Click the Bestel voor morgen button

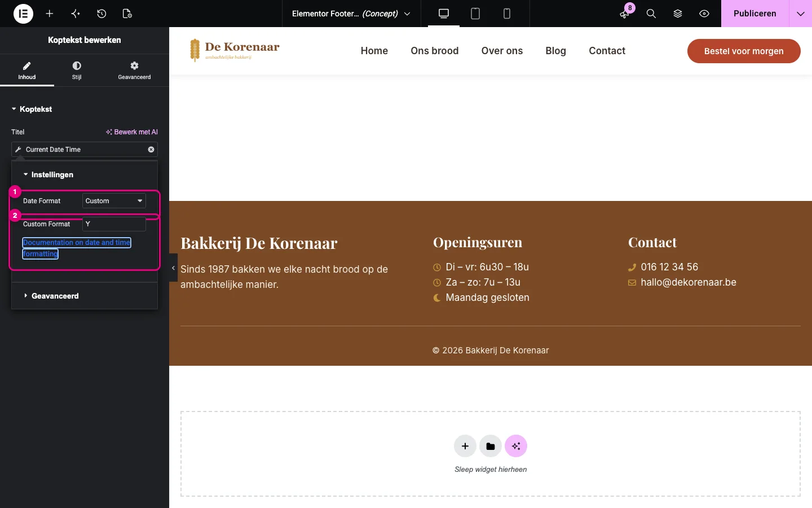point(744,51)
